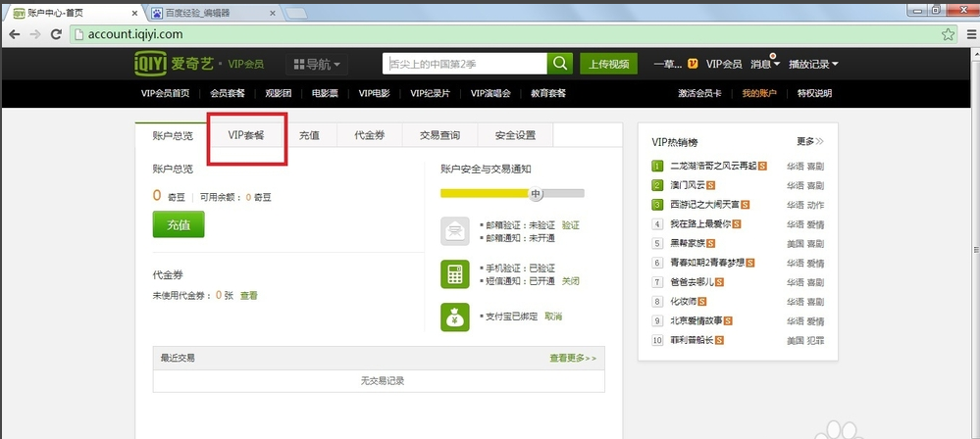Click S badge next to 化妆师
The width and height of the screenshot is (980, 439).
tap(701, 302)
